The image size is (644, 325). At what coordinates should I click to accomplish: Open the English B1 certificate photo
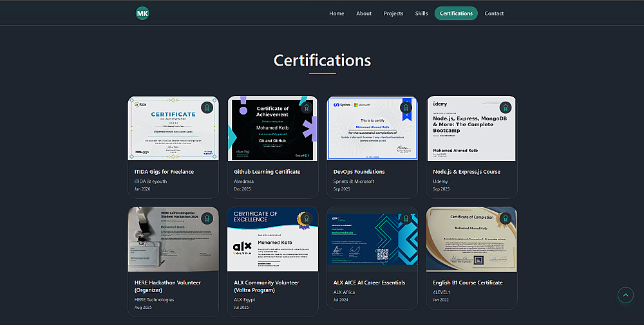pyautogui.click(x=471, y=239)
